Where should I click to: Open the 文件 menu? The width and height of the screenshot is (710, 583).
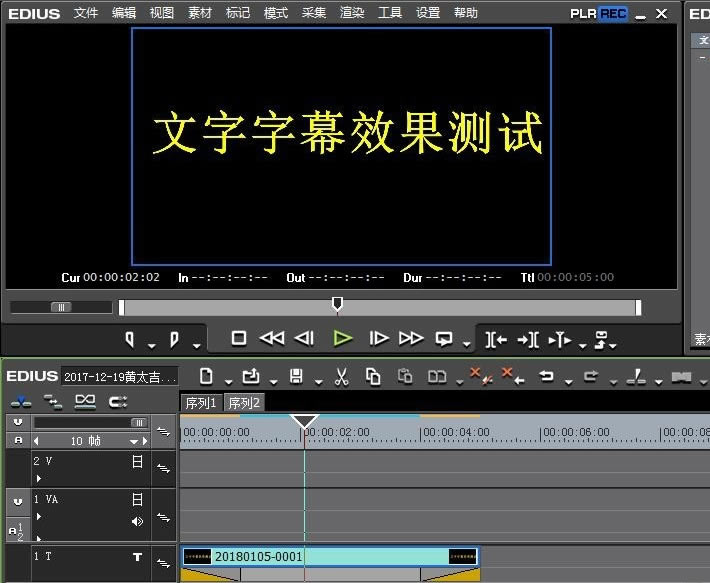click(x=86, y=13)
